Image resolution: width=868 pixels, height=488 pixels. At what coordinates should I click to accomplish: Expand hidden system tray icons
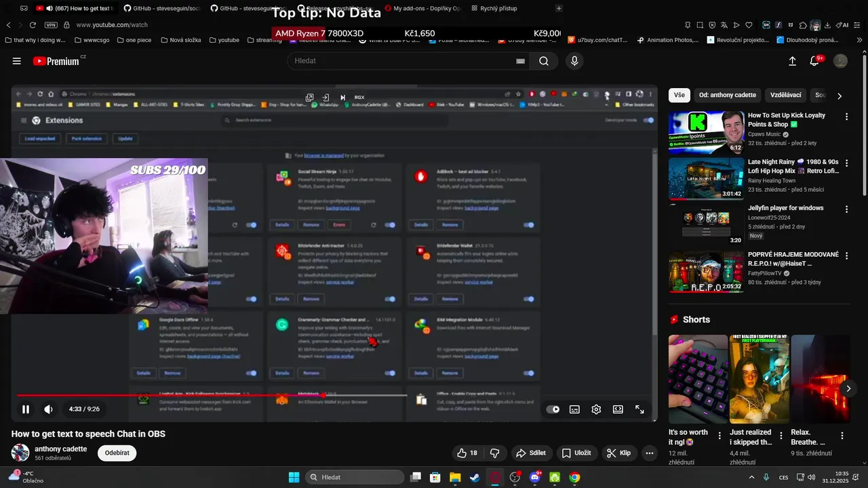[x=751, y=477]
